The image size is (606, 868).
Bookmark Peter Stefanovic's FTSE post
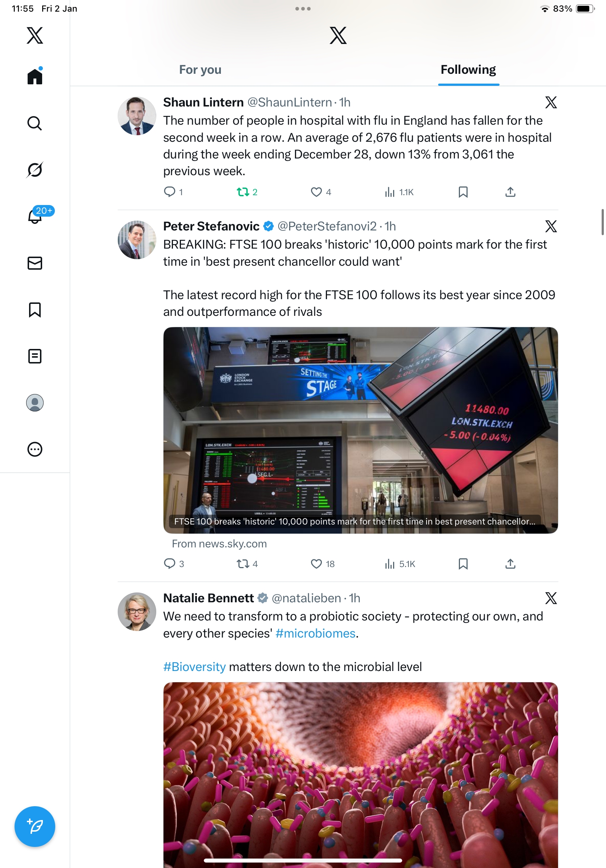click(463, 564)
